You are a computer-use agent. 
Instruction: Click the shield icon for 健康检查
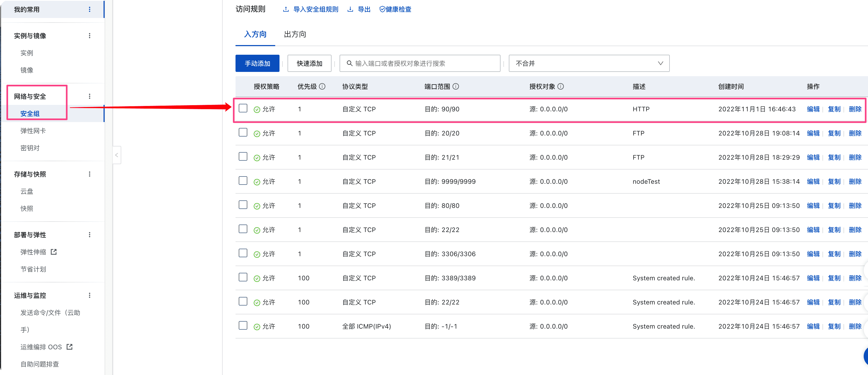pyautogui.click(x=382, y=9)
